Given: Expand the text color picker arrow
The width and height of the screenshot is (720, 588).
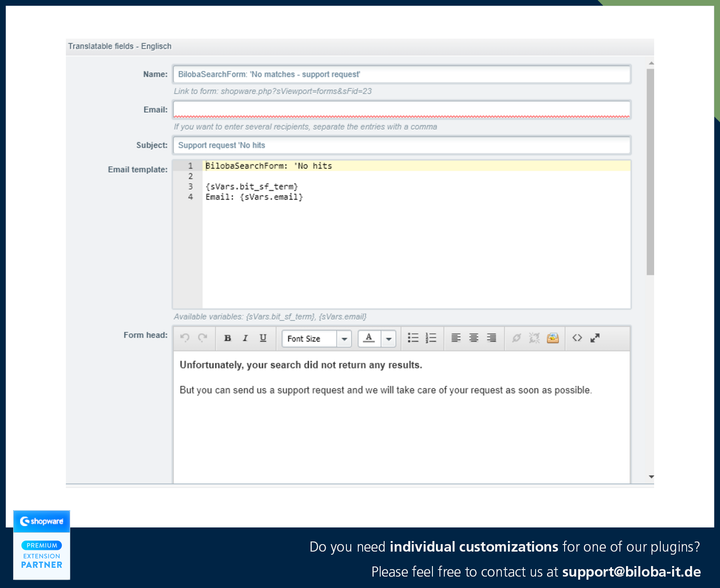Looking at the screenshot, I should [x=389, y=338].
